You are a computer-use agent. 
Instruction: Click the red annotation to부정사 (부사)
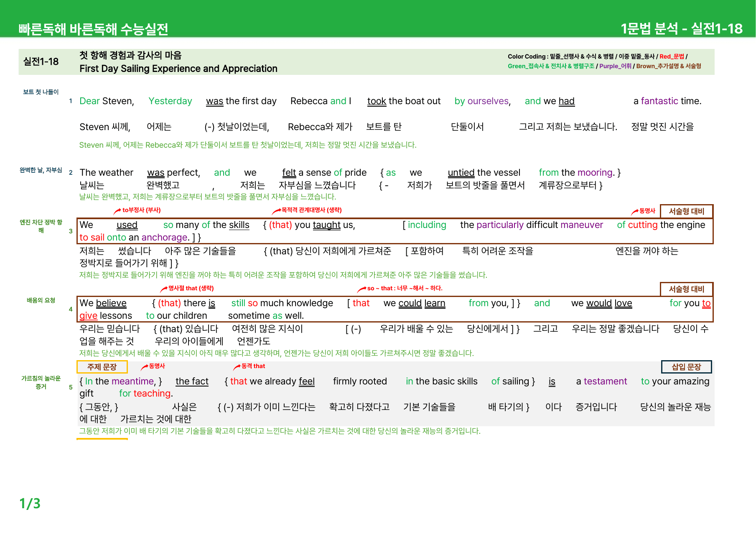coord(141,210)
